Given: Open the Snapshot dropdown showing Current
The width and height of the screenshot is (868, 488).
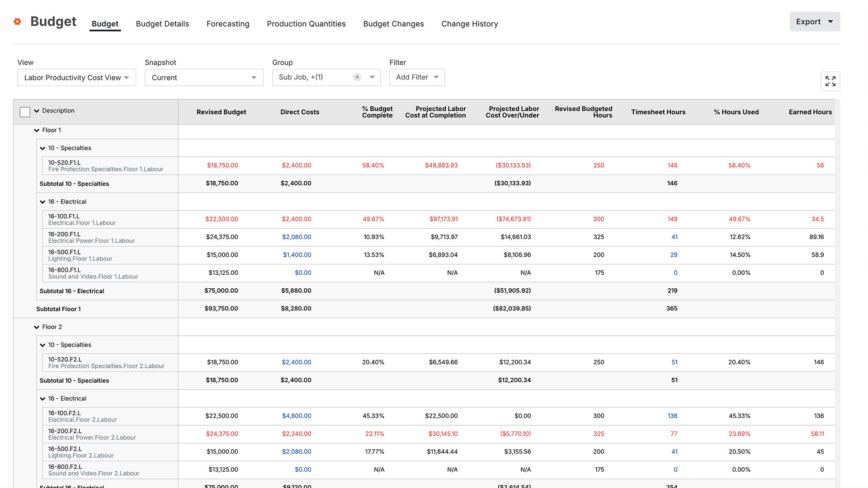Looking at the screenshot, I should click(203, 77).
